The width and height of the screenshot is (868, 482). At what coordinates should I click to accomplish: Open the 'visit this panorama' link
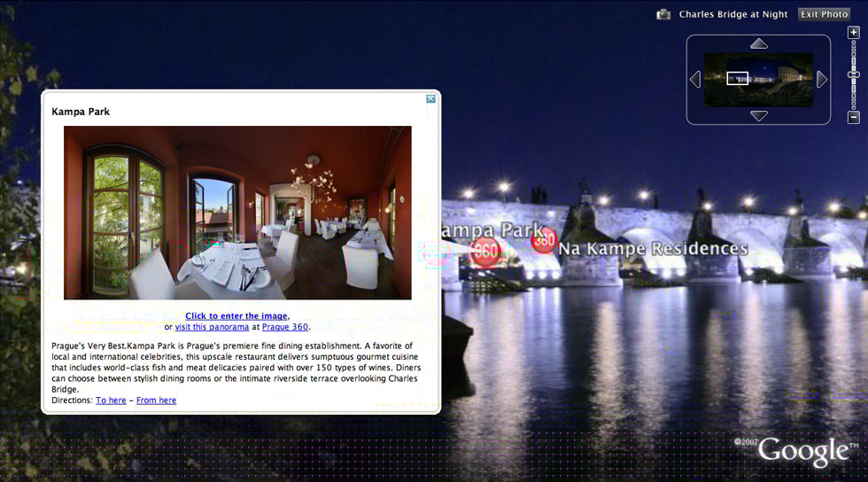point(212,327)
